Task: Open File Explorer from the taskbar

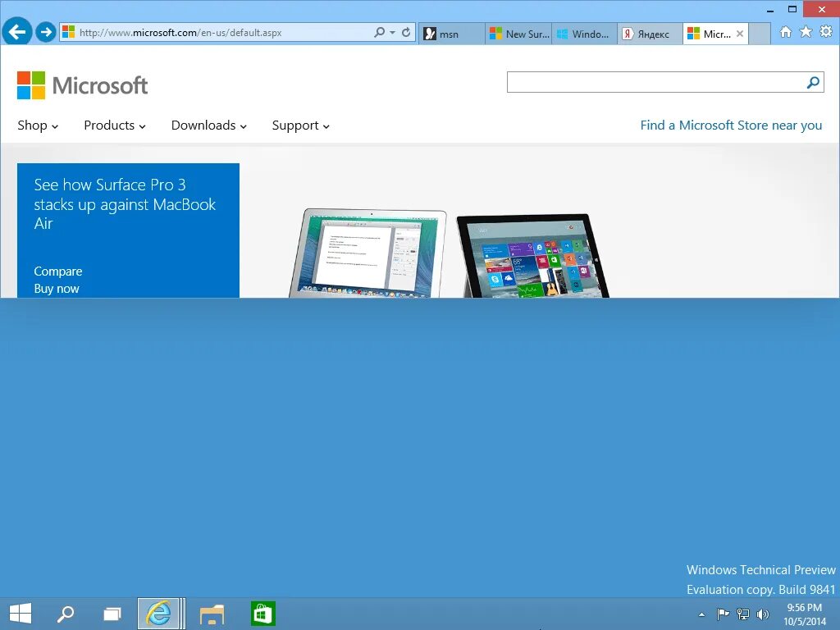Action: 212,614
